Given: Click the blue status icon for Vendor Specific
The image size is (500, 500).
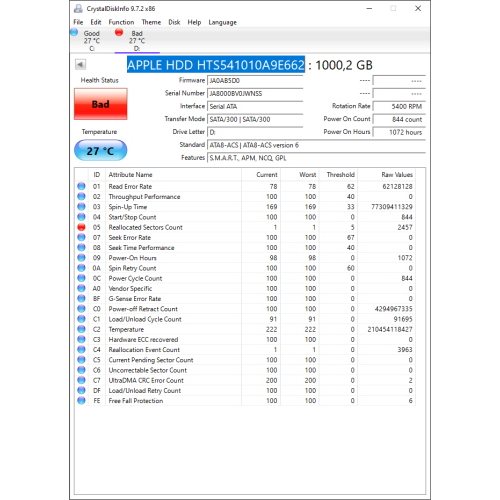Looking at the screenshot, I should [81, 288].
